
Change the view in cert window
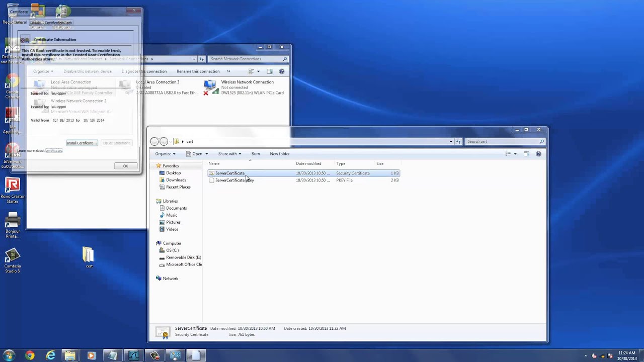508,154
